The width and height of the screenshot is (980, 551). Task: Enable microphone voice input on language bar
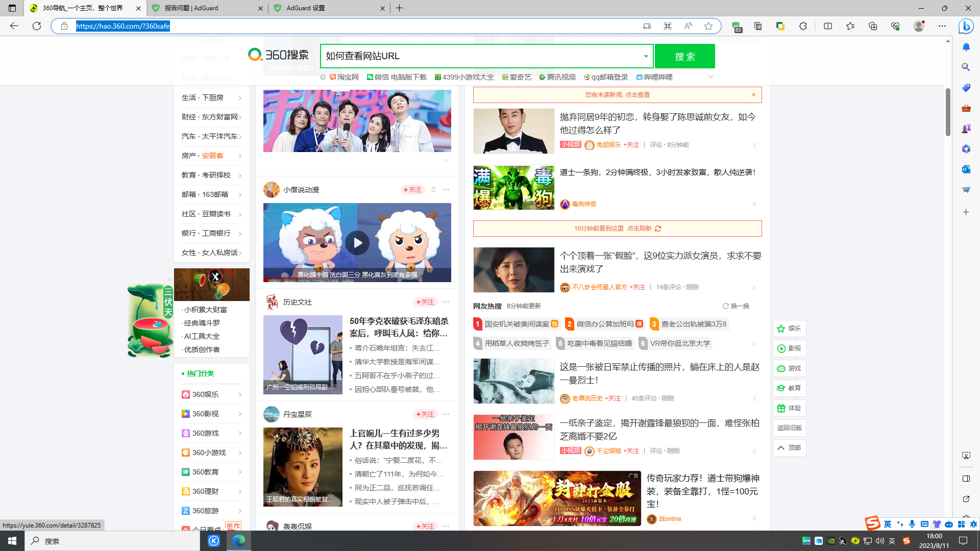click(912, 525)
